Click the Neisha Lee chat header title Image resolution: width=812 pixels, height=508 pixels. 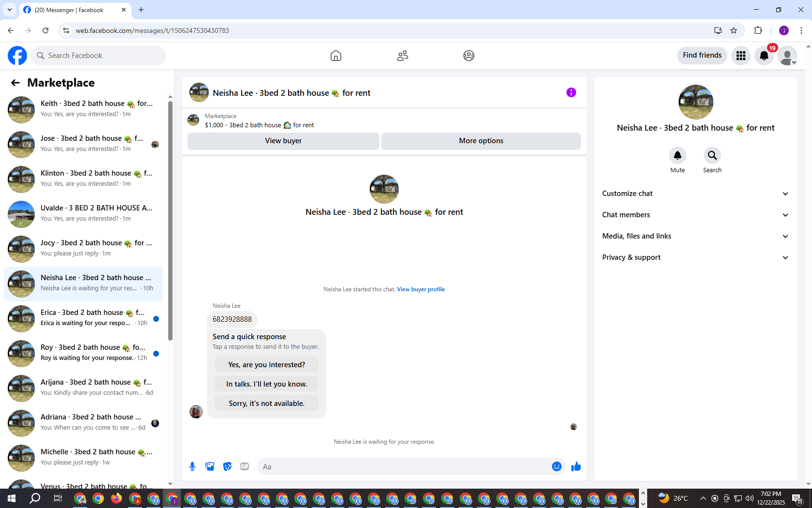click(x=291, y=93)
